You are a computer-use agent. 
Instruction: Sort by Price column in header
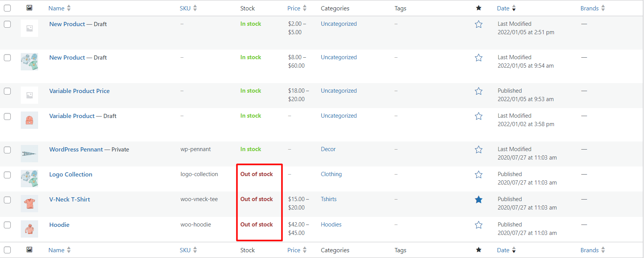tap(294, 8)
